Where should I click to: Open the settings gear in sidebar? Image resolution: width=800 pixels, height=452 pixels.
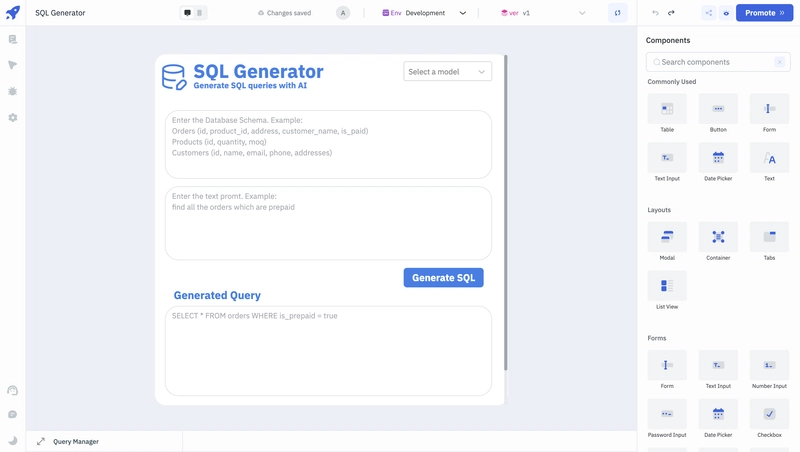coord(13,118)
